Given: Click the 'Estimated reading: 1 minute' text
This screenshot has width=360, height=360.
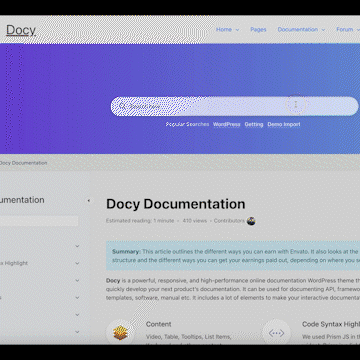Looking at the screenshot, I should point(140,221).
